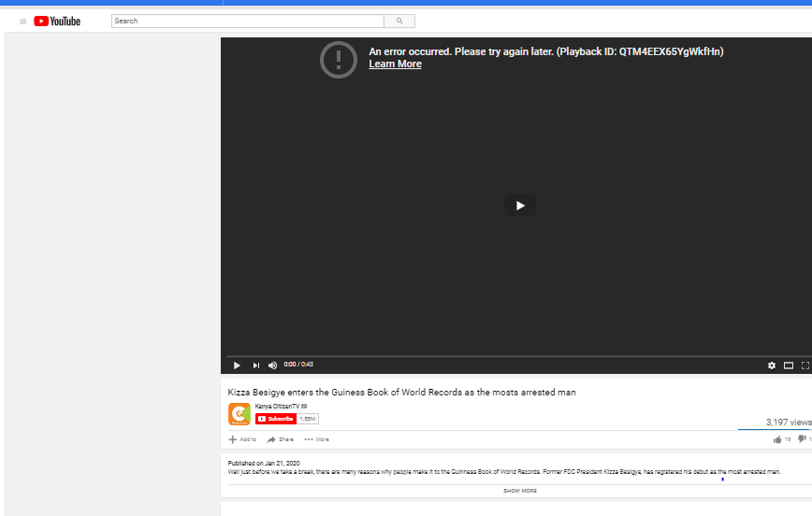Subscribe to Kenya CitizenTV
The width and height of the screenshot is (812, 516).
pyautogui.click(x=276, y=419)
